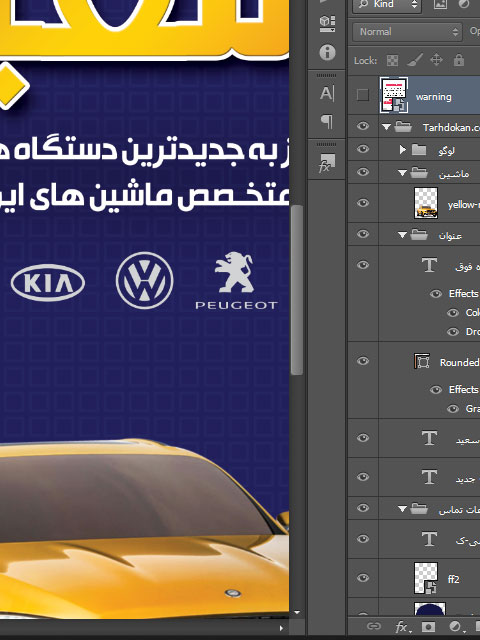Click the canvas scroll down arrow
Screen dimensions: 480x640
tap(297, 613)
